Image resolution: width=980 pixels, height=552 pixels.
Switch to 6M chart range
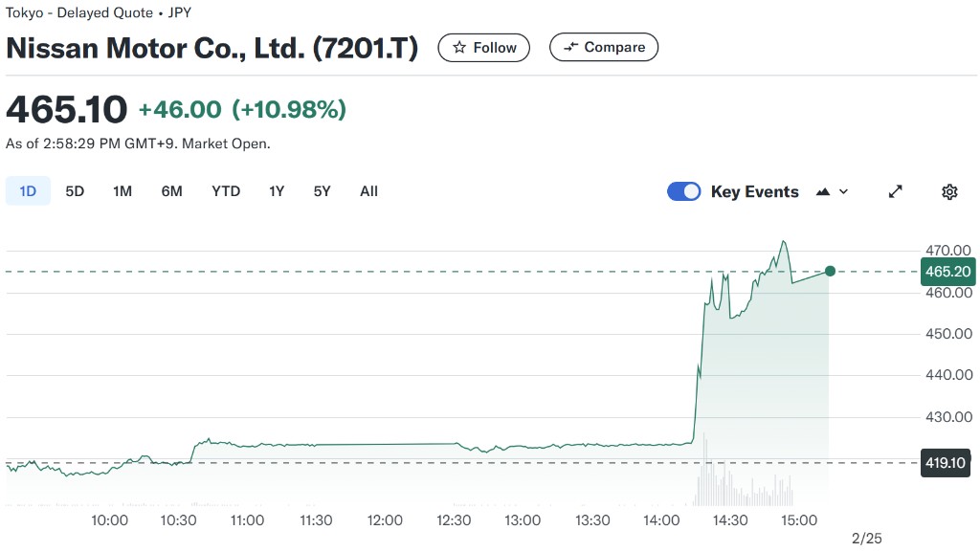[x=172, y=191]
